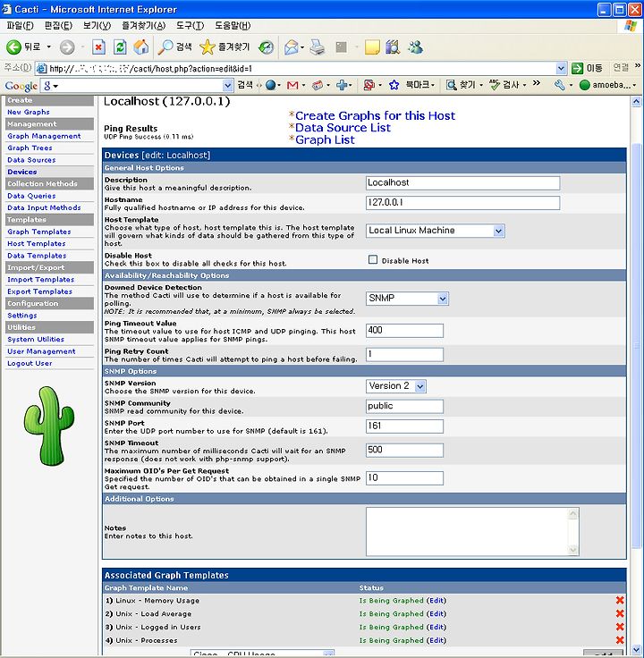Print the page using printer icon

[318, 47]
